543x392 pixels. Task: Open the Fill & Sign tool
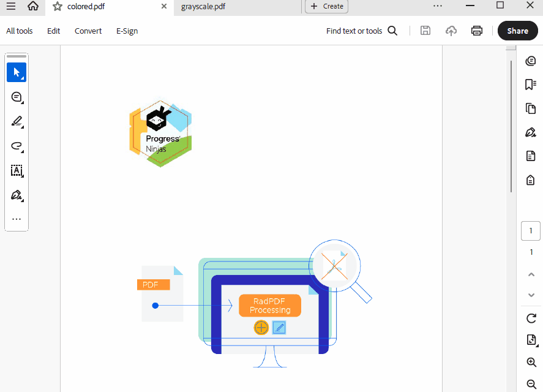click(x=17, y=195)
